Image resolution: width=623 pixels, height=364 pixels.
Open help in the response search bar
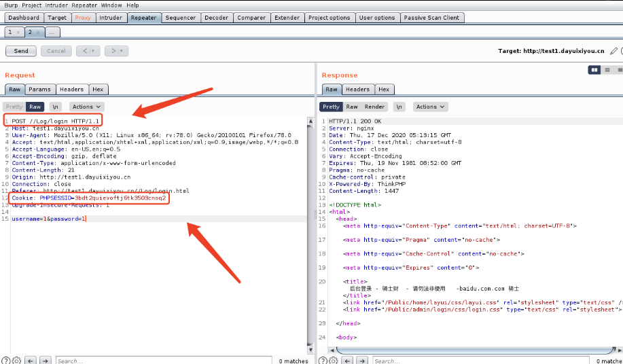pos(323,361)
